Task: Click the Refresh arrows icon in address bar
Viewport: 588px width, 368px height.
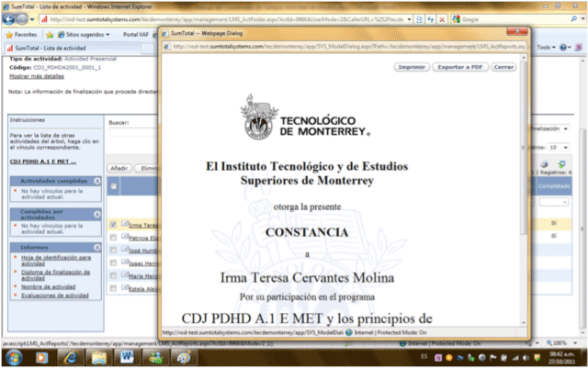Action: coord(431,19)
